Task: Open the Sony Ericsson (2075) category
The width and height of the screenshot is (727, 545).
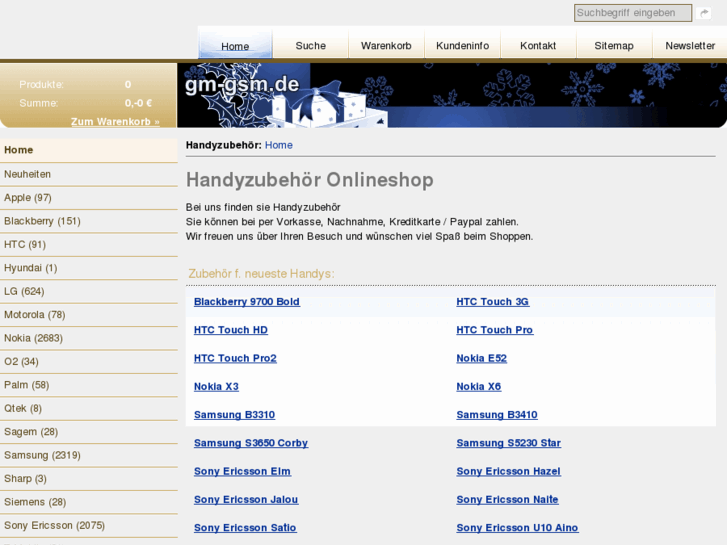Action: (89, 526)
